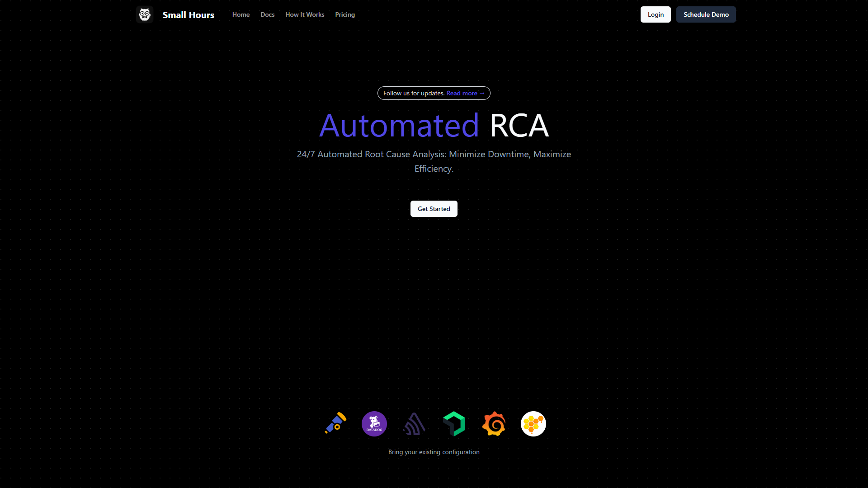868x488 pixels.
Task: Follow the Read more link
Action: click(x=465, y=93)
